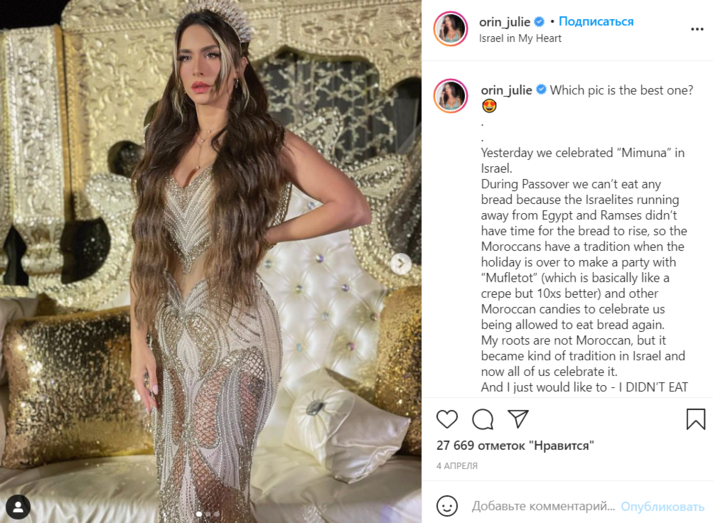This screenshot has width=713, height=523.
Task: Focus the Добавьте комментарий input field
Action: [543, 506]
